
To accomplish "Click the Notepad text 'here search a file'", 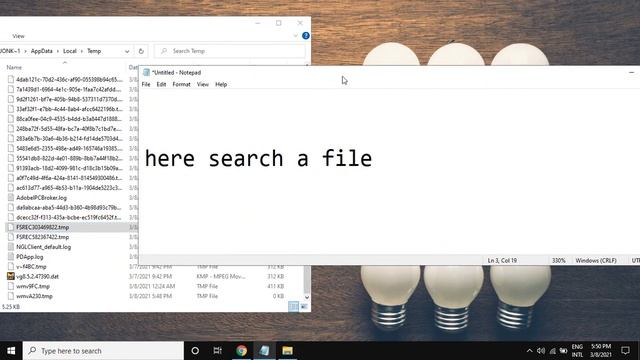I will click(258, 158).
